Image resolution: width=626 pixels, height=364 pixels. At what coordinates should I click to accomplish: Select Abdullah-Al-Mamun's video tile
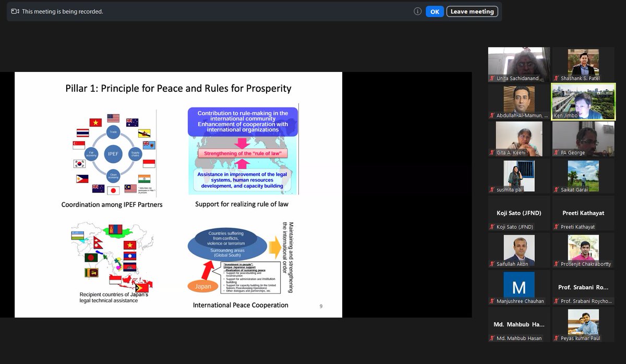pos(519,102)
